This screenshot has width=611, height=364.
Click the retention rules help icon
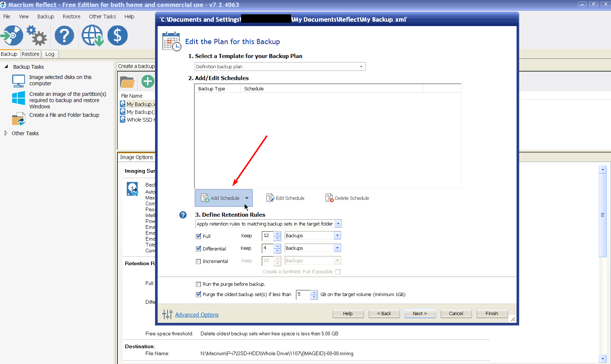(x=183, y=215)
